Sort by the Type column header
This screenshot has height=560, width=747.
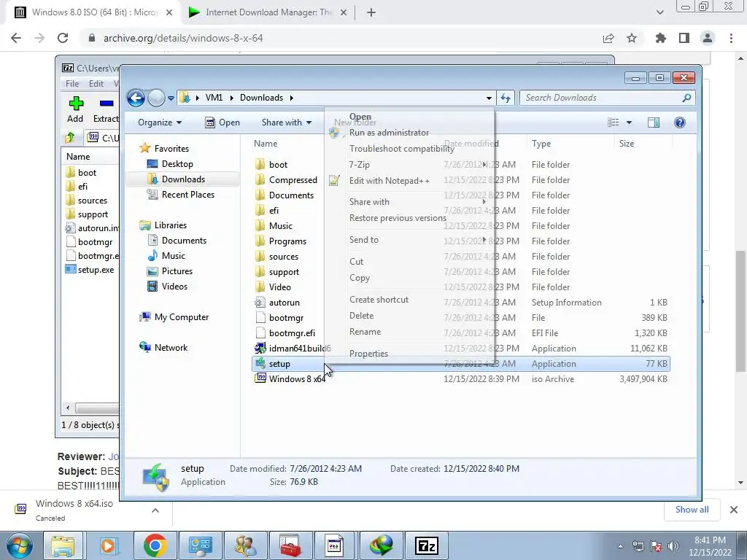(x=541, y=144)
